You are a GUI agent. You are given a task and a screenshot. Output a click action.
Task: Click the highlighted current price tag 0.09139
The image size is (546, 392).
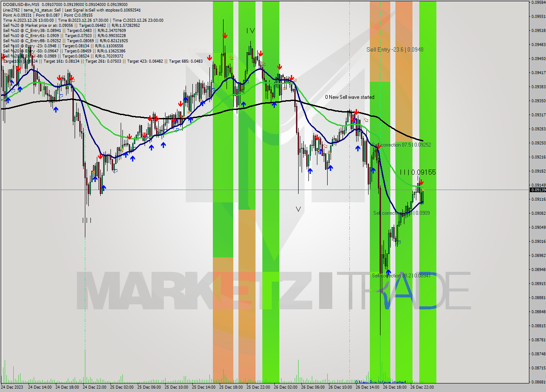[x=537, y=190]
